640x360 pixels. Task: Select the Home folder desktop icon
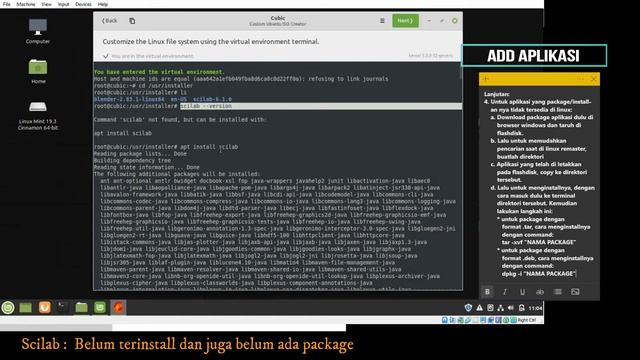pos(38,71)
